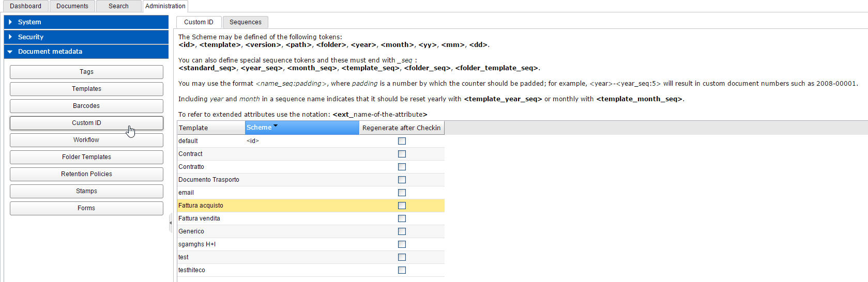
Task: Open the Workflow section button
Action: tap(86, 140)
